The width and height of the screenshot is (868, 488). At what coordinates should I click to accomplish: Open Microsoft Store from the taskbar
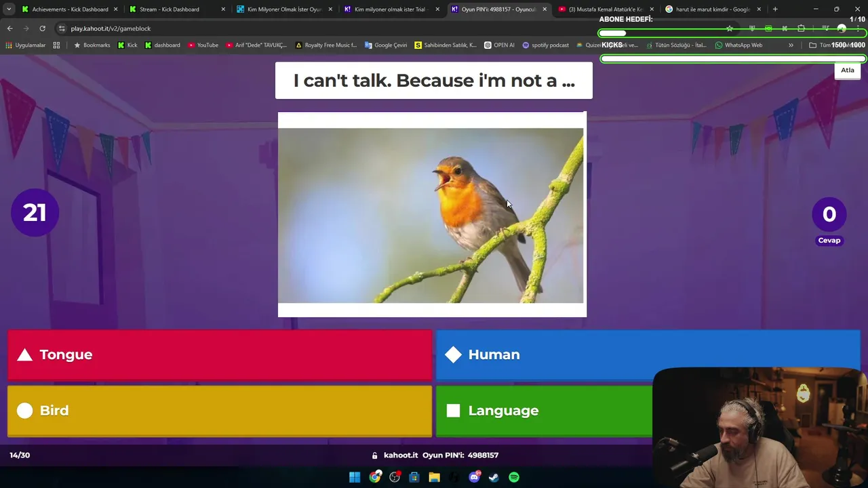414,477
